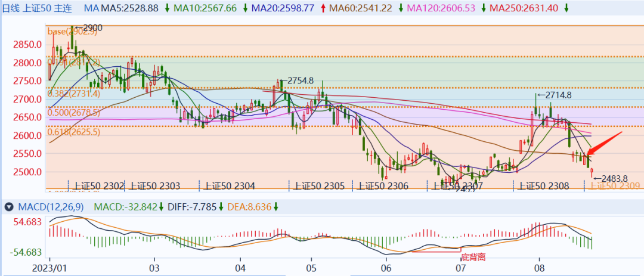Select the MA10:2567.66 value

205,8
